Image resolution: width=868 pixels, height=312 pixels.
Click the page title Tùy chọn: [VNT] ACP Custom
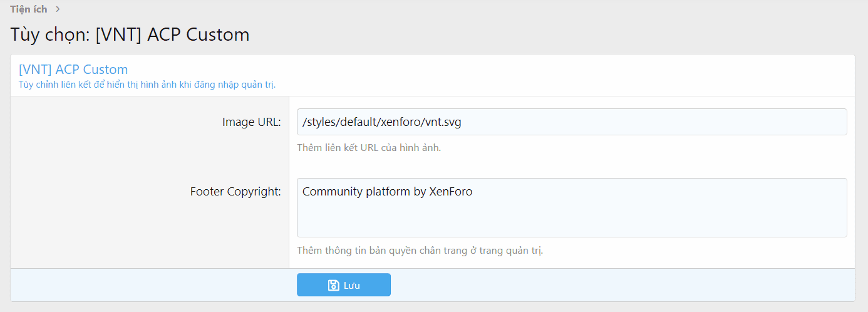pyautogui.click(x=130, y=34)
